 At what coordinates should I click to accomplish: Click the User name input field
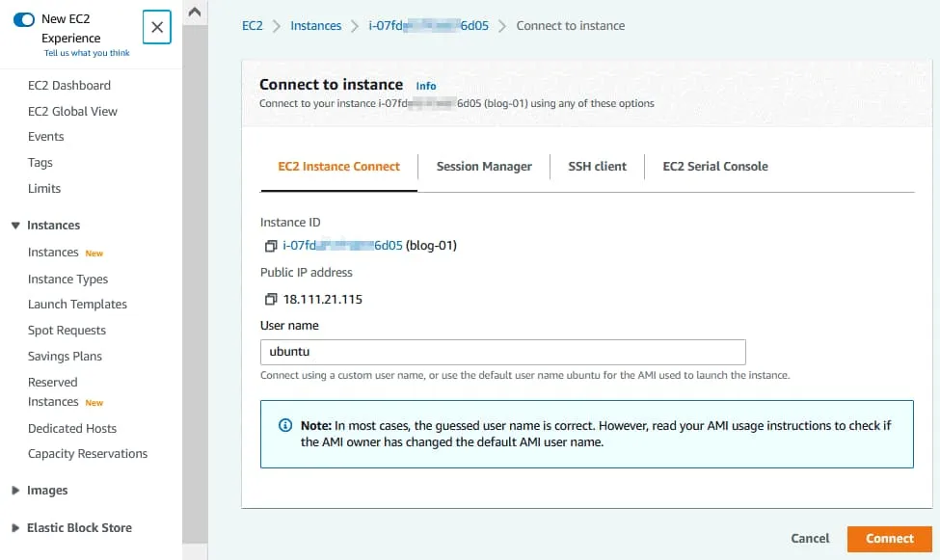tap(503, 352)
